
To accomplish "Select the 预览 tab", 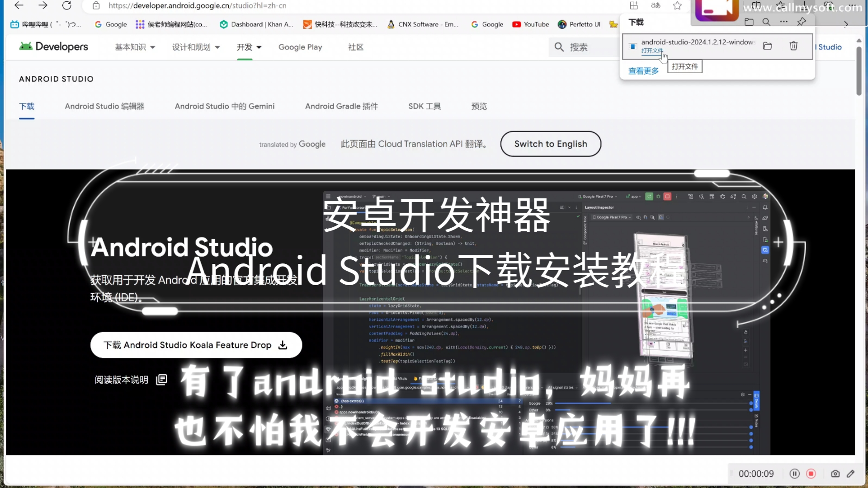I will 479,106.
